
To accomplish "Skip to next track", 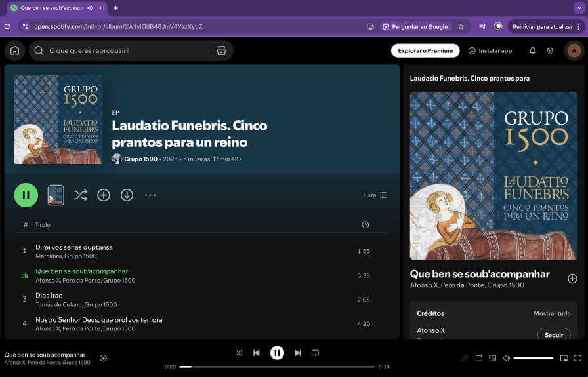I will point(298,353).
